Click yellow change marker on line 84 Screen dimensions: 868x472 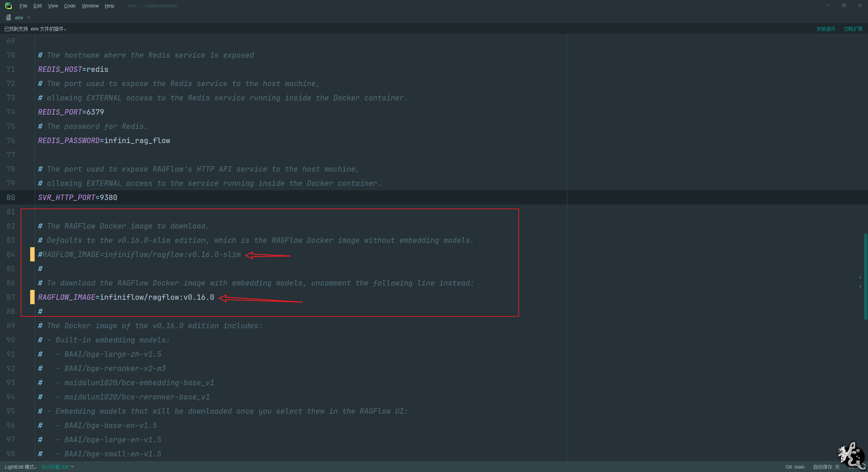click(x=32, y=254)
